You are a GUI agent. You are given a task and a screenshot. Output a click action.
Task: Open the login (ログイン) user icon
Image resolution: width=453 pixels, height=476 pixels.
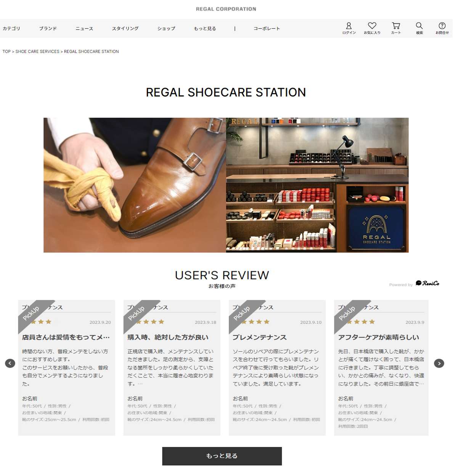click(x=349, y=28)
